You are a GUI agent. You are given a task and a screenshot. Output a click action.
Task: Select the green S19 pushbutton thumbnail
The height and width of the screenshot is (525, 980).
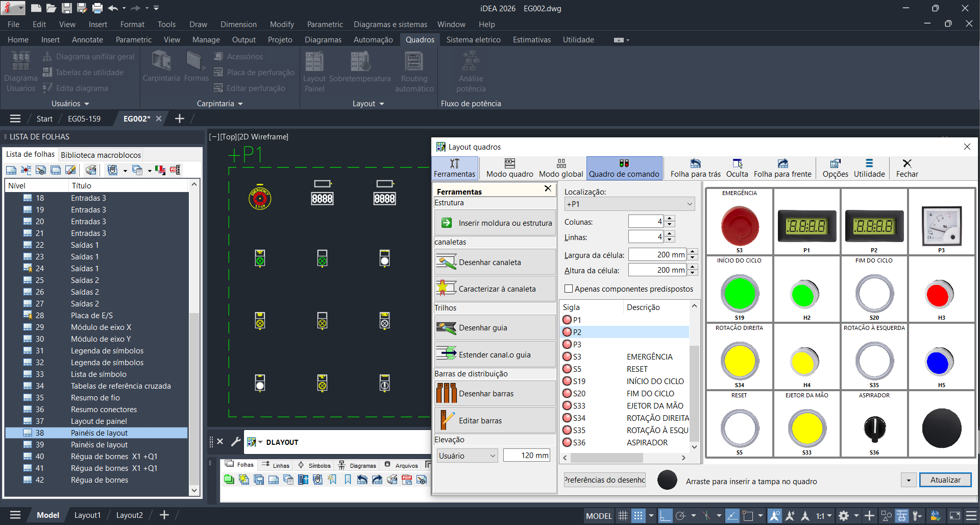[x=739, y=294]
